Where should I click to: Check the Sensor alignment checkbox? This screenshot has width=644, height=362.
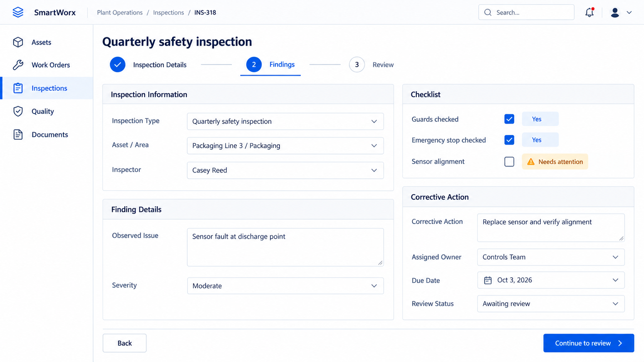[x=509, y=162]
